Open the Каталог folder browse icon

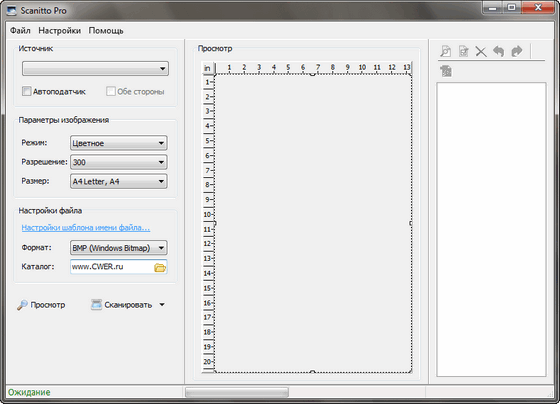tap(160, 267)
